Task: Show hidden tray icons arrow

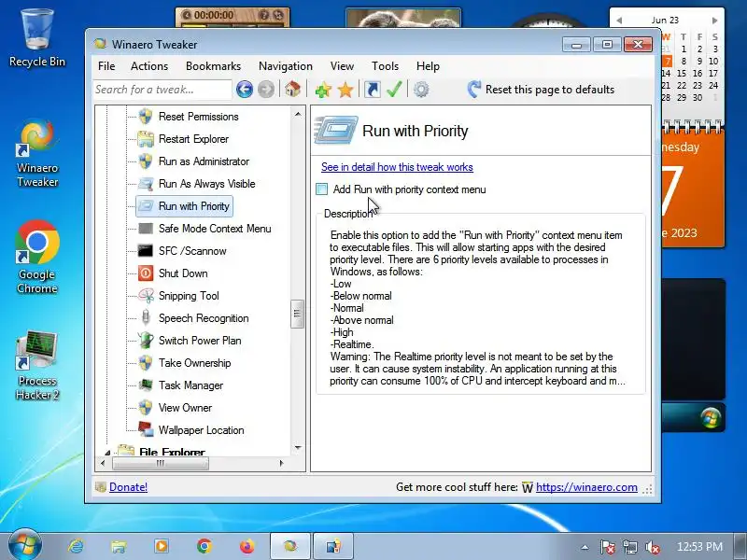Action: coord(585,547)
